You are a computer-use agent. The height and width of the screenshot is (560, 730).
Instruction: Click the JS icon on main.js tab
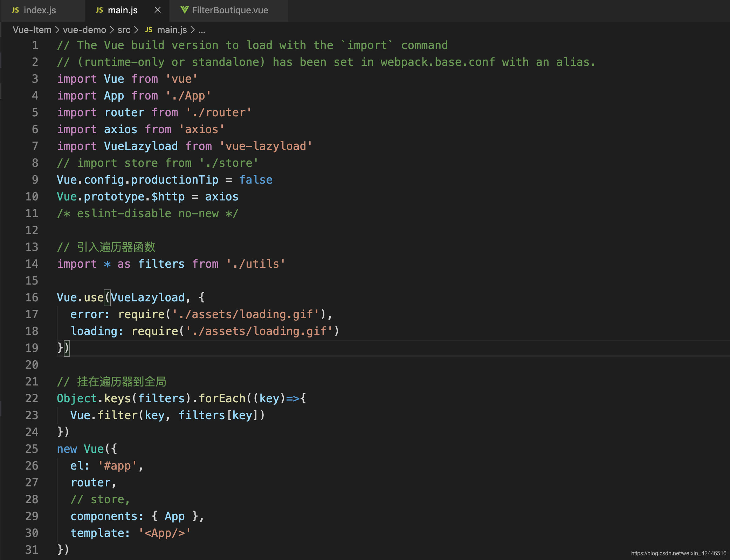tap(99, 10)
